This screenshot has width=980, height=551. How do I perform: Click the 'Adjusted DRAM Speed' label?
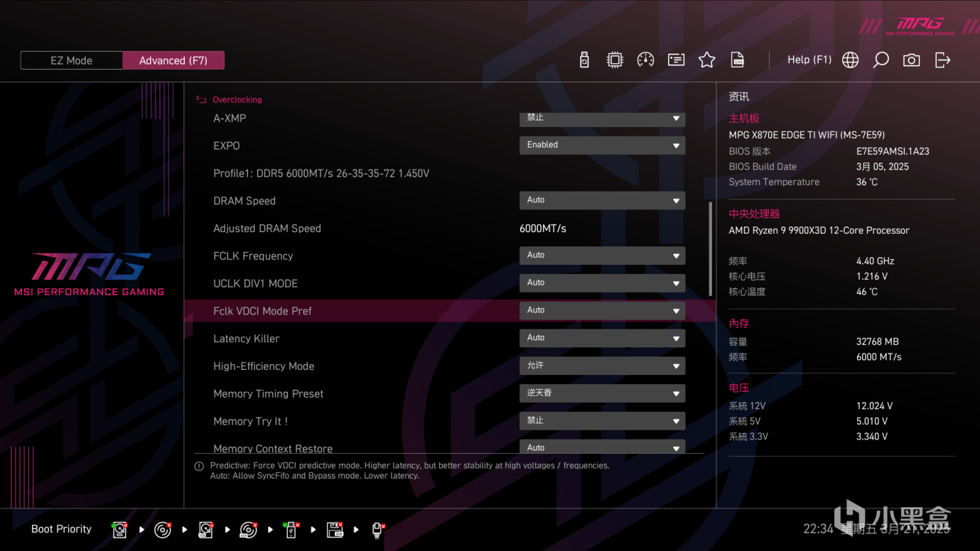coord(267,229)
